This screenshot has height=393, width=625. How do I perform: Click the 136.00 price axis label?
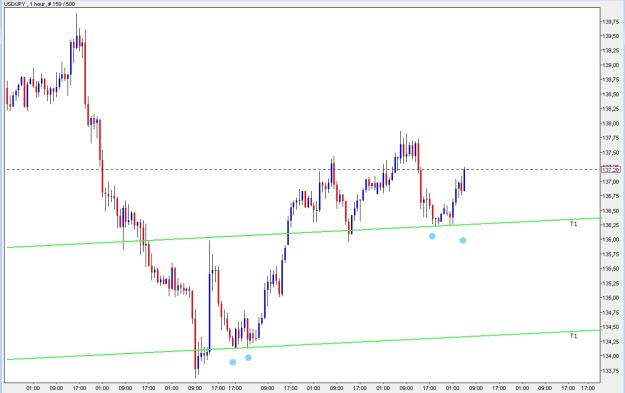pyautogui.click(x=611, y=240)
